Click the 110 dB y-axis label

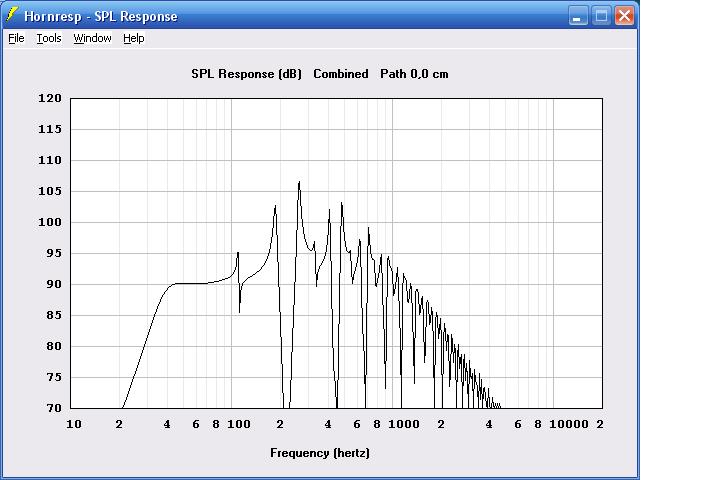[x=49, y=160]
